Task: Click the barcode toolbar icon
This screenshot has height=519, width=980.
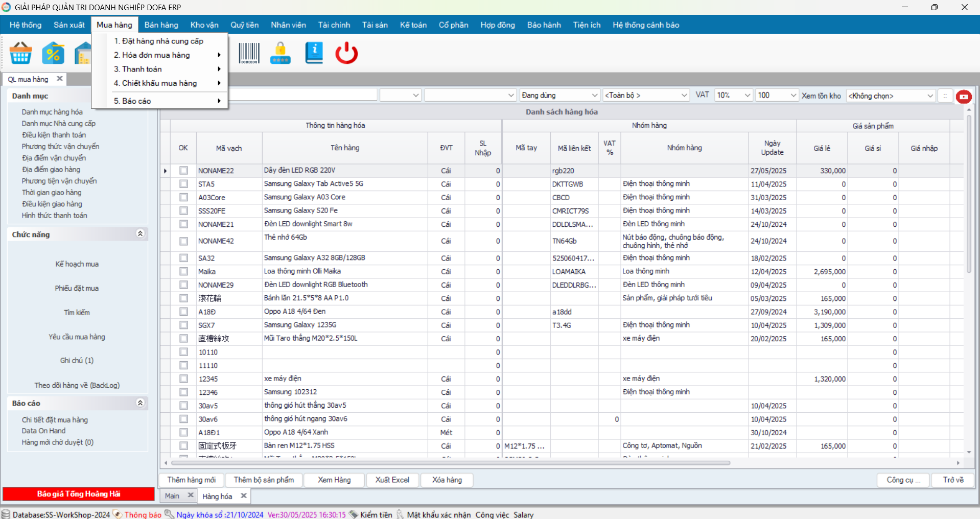Action: pyautogui.click(x=249, y=53)
